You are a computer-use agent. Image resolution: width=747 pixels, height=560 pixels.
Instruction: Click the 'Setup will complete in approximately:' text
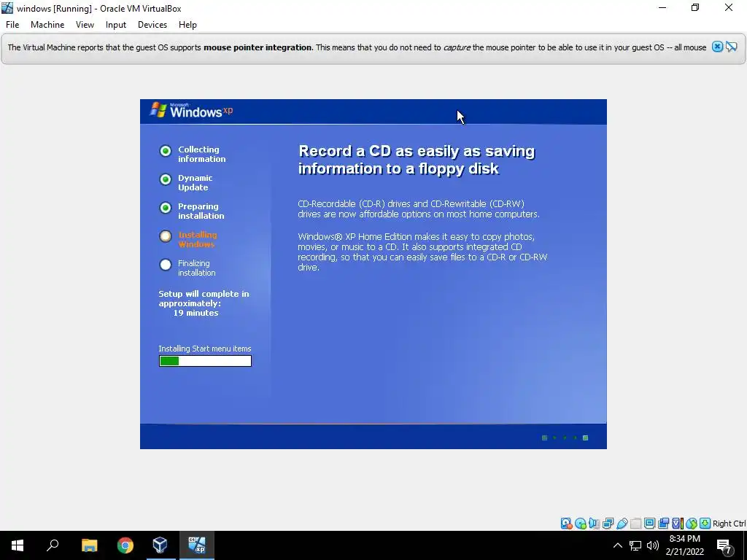(204, 298)
